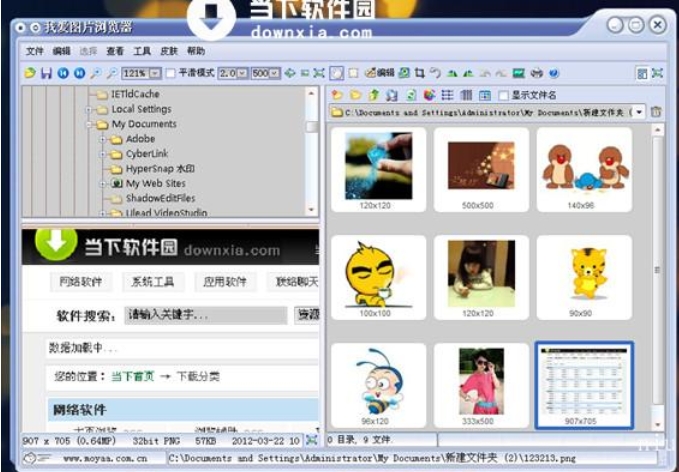Expand the Adobe folder node
Image resolution: width=679 pixels, height=472 pixels.
pos(103,139)
